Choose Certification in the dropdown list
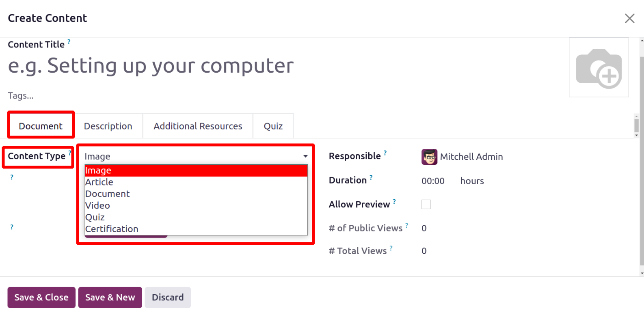644x317 pixels. pyautogui.click(x=112, y=229)
